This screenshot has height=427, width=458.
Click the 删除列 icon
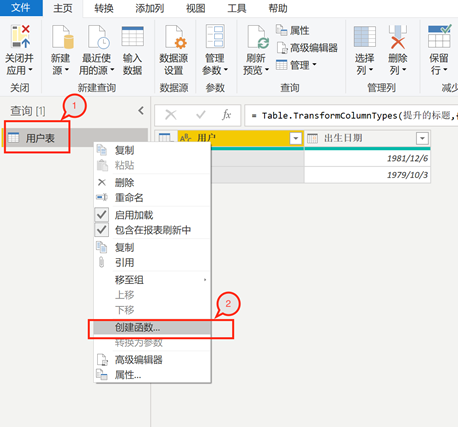398,37
